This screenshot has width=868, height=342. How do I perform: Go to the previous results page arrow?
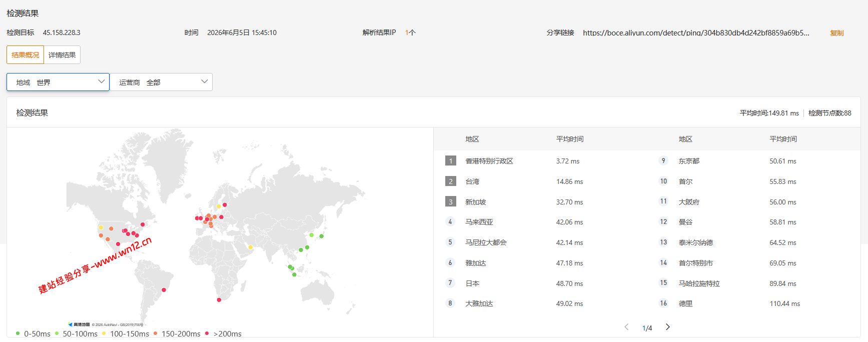(x=626, y=327)
